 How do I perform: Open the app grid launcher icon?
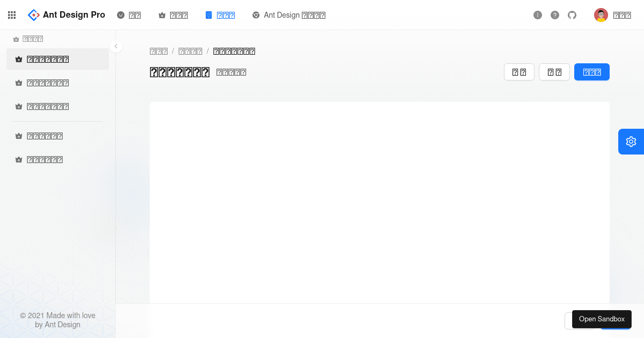point(12,15)
